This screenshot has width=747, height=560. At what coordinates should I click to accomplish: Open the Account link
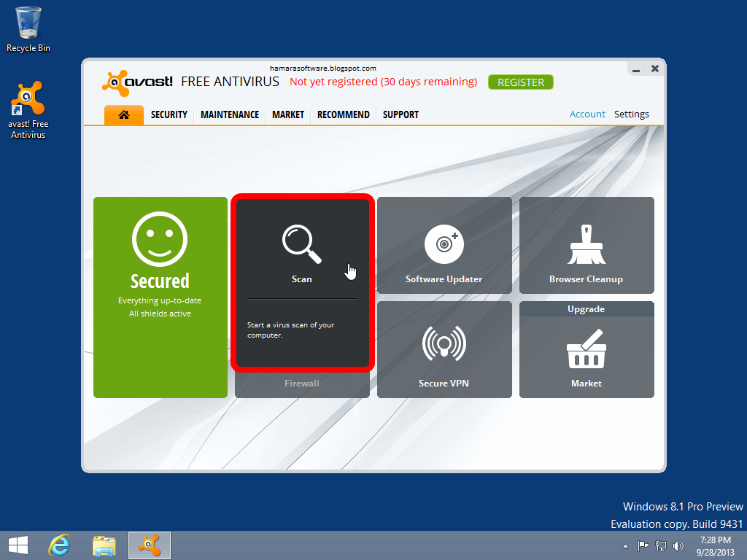587,114
